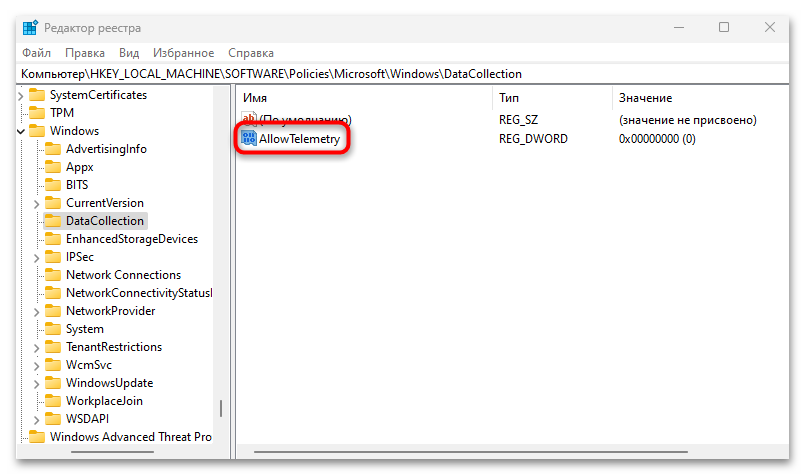Viewport: 805px width, 475px height.
Task: Click the DataCollection folder icon
Action: (x=53, y=221)
